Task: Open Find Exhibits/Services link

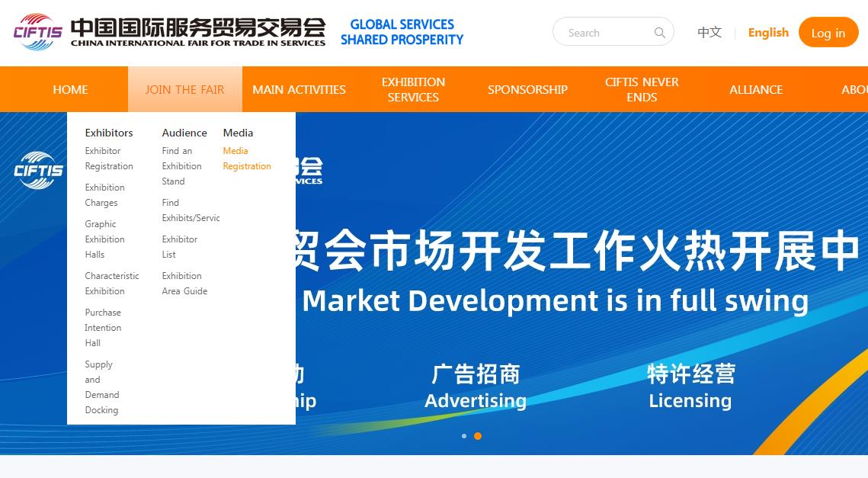Action: (x=191, y=210)
